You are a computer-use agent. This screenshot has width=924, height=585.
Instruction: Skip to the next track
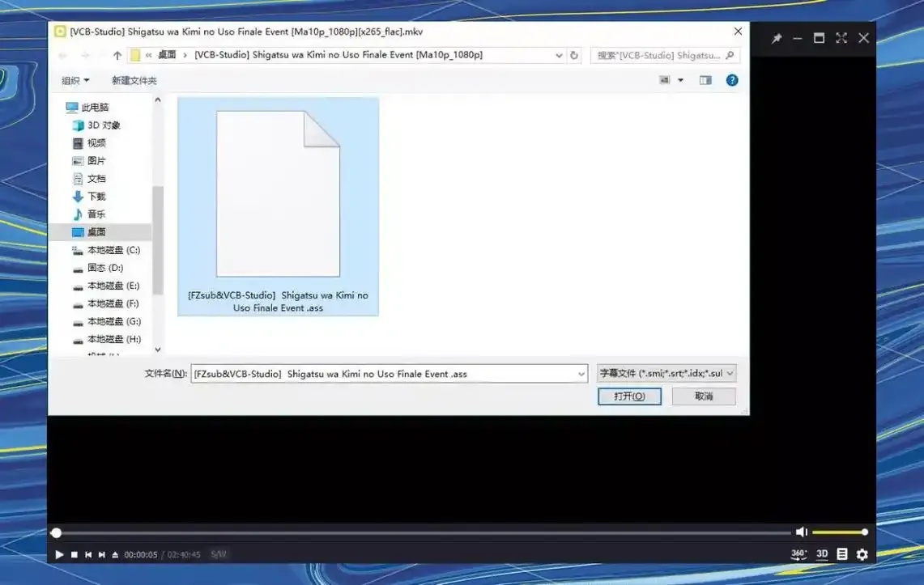(x=102, y=554)
